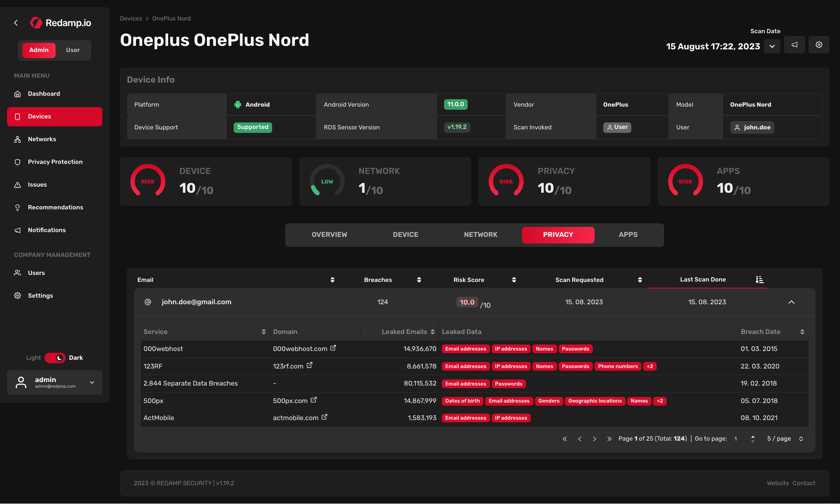Click the Recommendations menu icon
Viewport: 840px width, 504px height.
[17, 207]
